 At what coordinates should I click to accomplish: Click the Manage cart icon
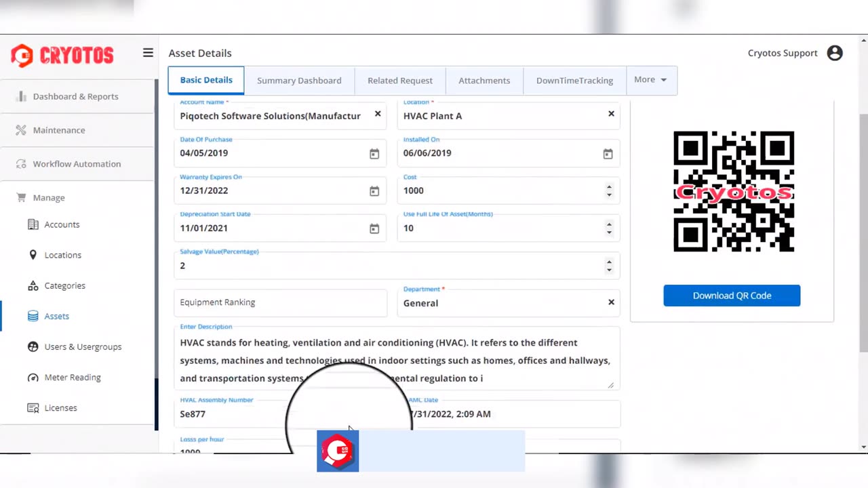(21, 198)
